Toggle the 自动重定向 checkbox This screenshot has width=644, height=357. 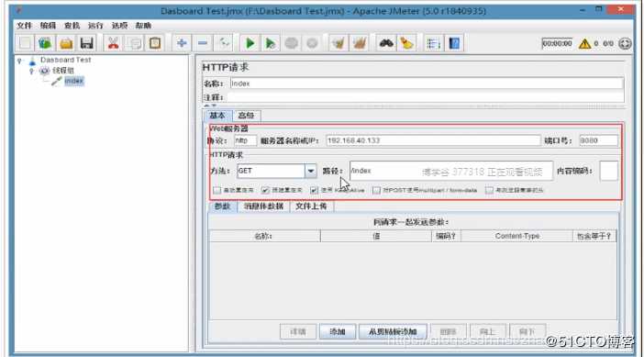(x=217, y=190)
